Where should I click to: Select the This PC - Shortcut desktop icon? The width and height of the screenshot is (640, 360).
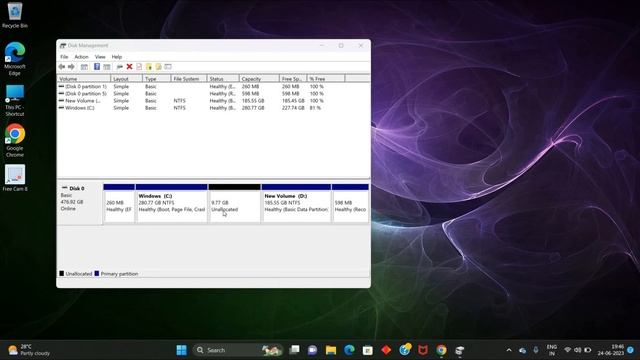click(15, 100)
